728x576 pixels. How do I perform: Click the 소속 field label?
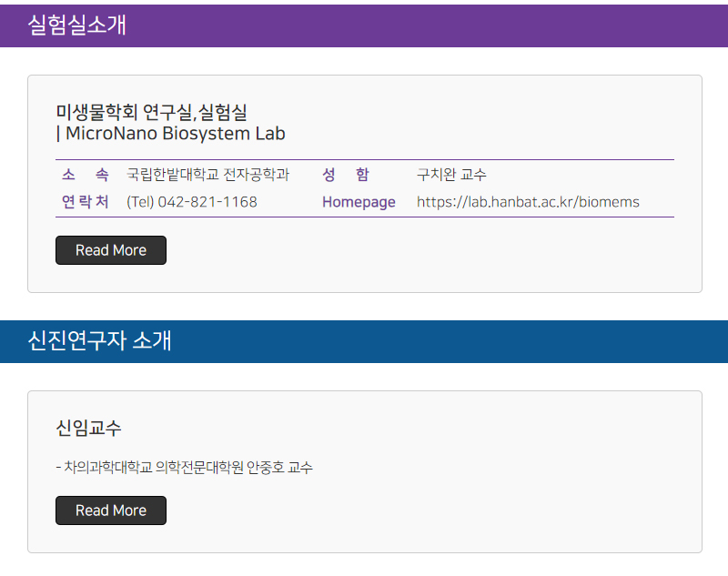[86, 175]
